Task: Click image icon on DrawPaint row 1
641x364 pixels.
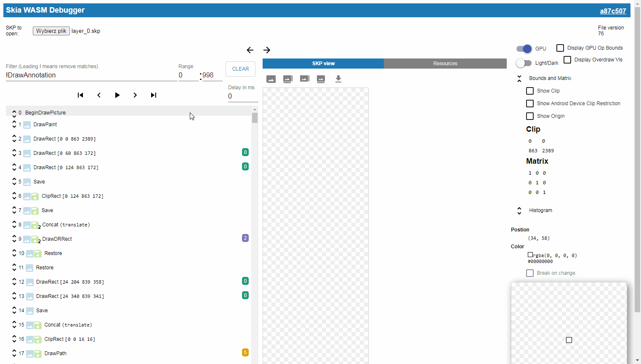Action: coord(27,125)
